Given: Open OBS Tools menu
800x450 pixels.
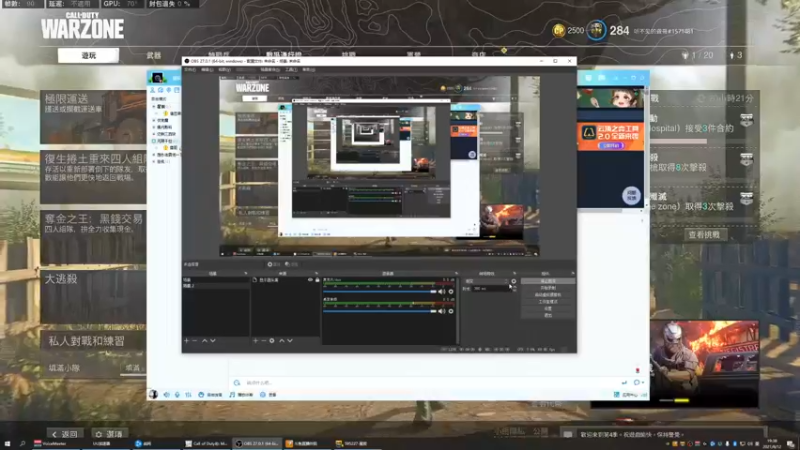Looking at the screenshot, I should [291, 69].
